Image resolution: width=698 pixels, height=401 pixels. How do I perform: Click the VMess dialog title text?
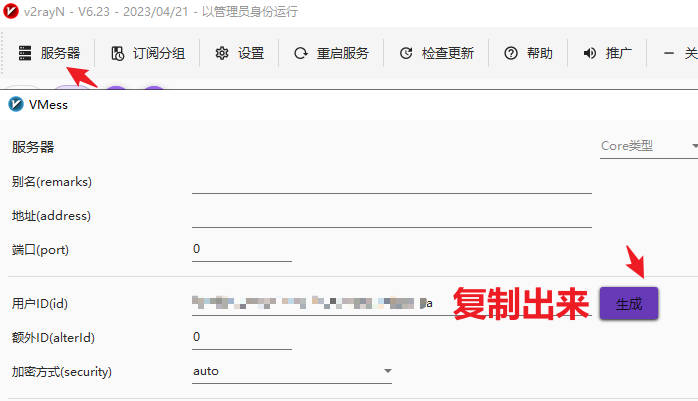[x=48, y=105]
